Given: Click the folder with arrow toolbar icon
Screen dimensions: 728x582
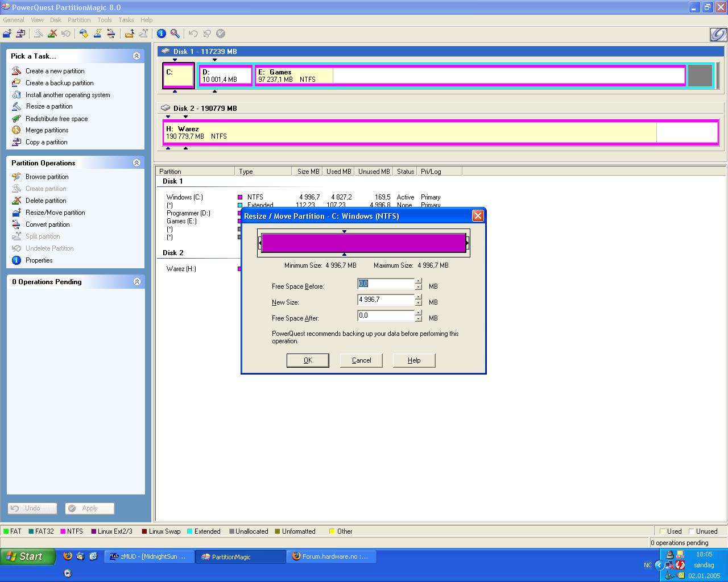Looking at the screenshot, I should pyautogui.click(x=130, y=34).
